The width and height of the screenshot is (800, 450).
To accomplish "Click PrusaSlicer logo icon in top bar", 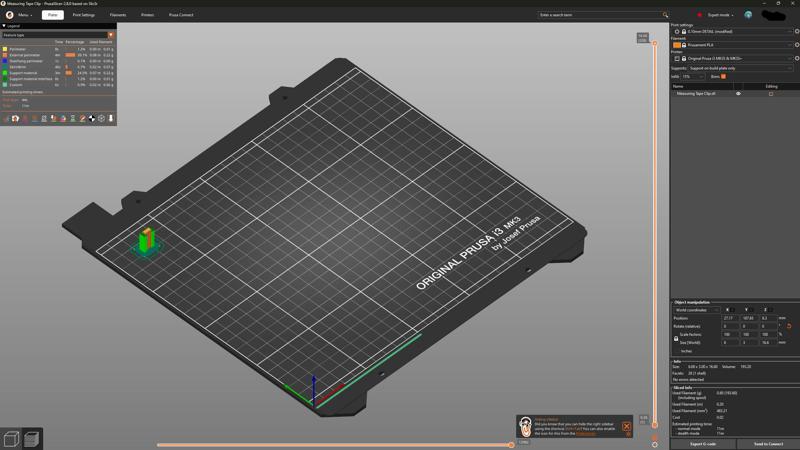I will [x=9, y=15].
